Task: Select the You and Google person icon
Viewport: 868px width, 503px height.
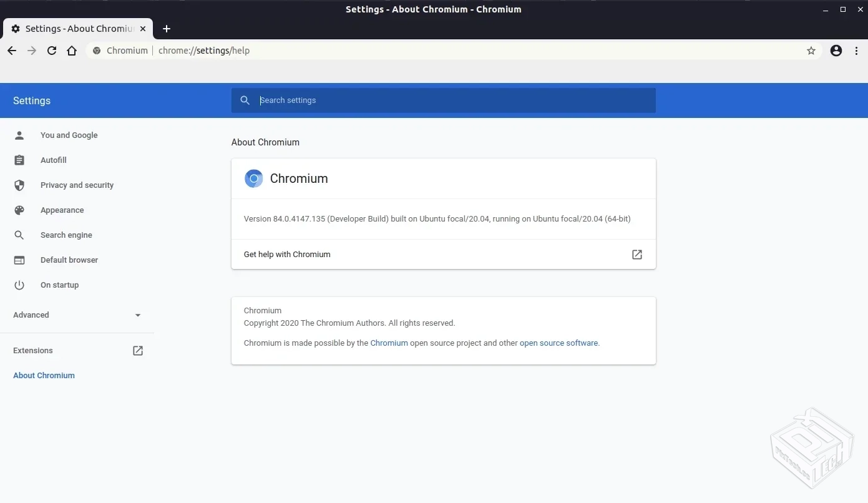Action: tap(19, 135)
